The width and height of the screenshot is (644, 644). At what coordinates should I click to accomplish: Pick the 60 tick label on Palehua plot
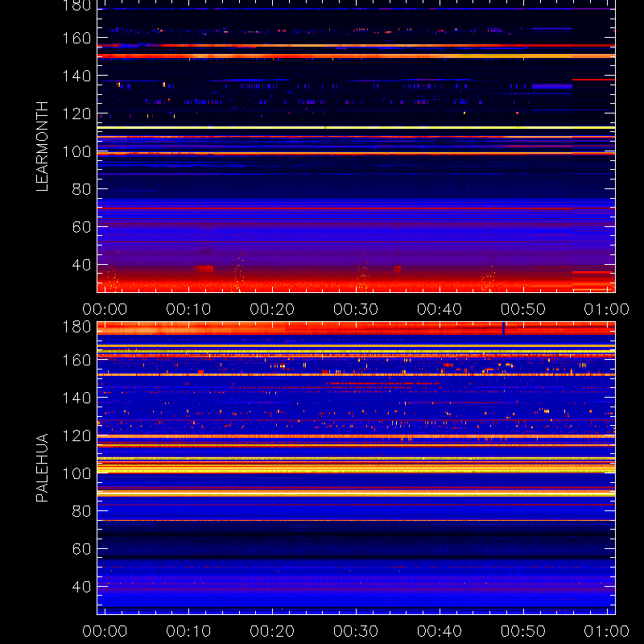click(81, 549)
